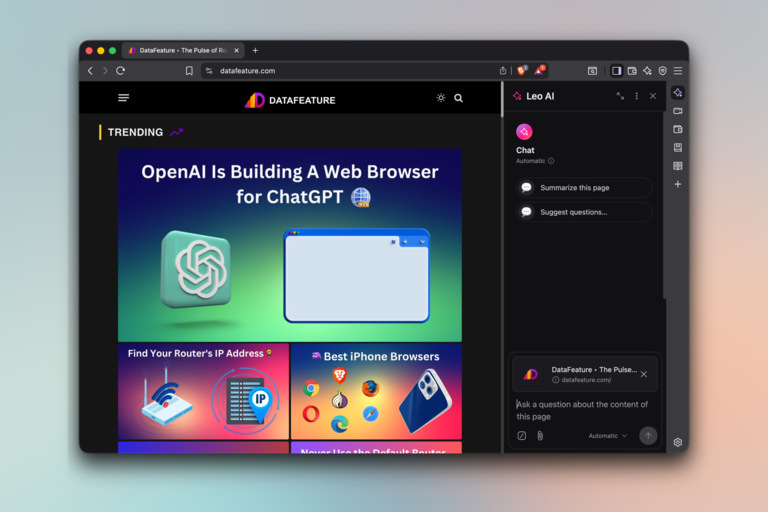Add a sidebar item with the plus icon
Image resolution: width=768 pixels, height=512 pixels.
[678, 184]
